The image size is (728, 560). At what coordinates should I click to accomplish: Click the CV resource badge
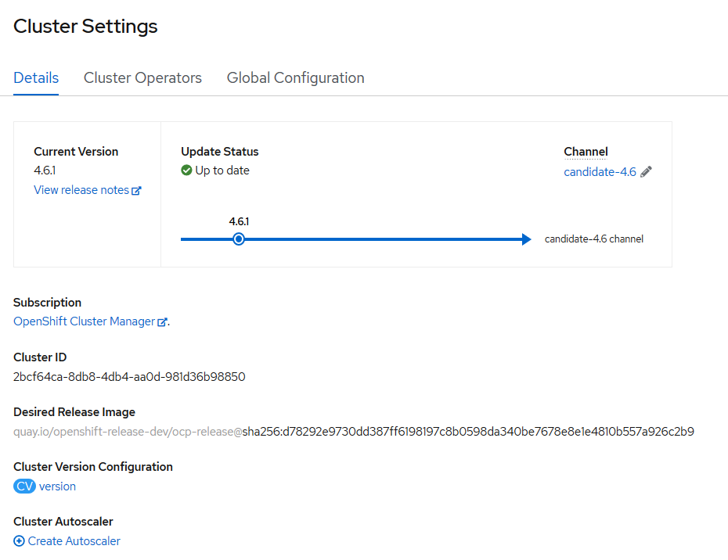click(24, 486)
